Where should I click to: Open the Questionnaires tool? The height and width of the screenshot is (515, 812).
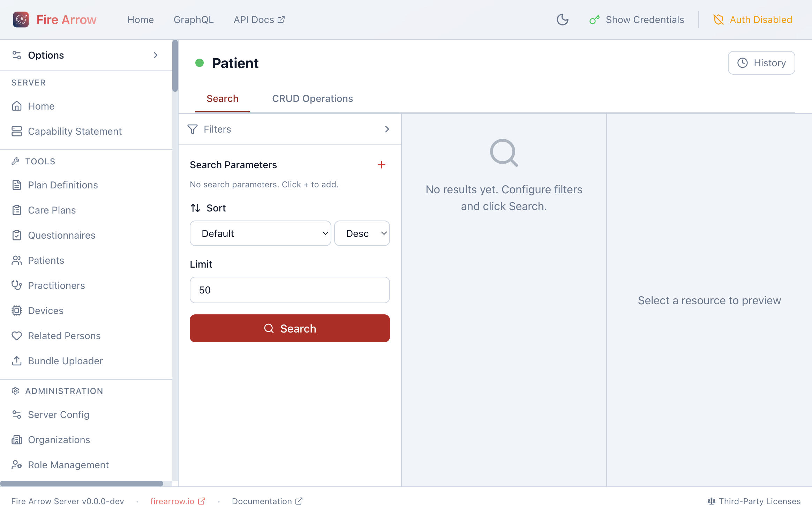coord(61,235)
